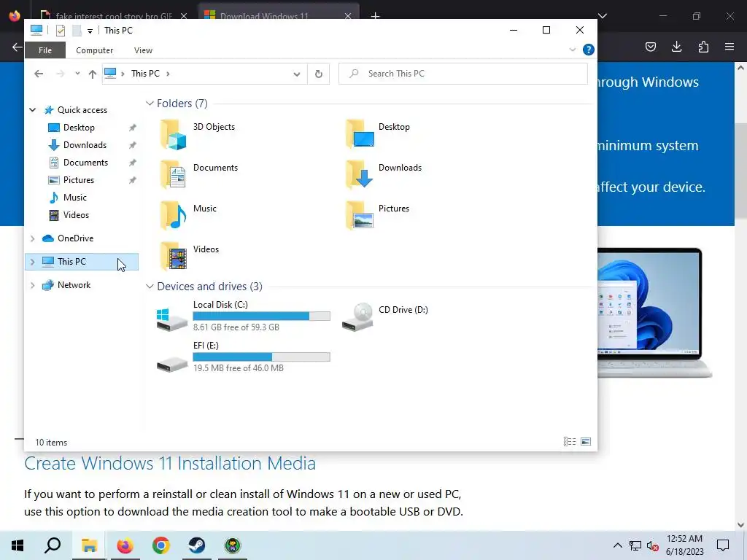Select Pictures under Quick access
This screenshot has width=747, height=560.
click(x=79, y=180)
